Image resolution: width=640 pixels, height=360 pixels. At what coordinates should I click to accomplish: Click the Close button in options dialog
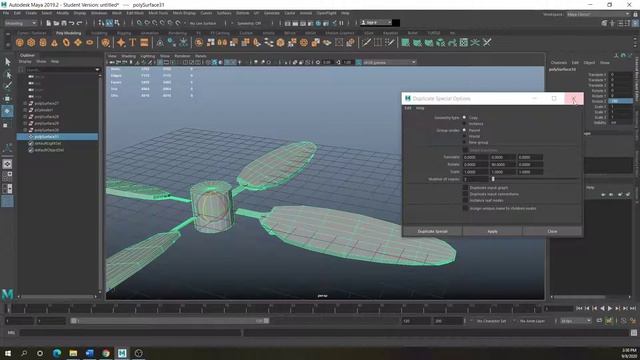(552, 231)
